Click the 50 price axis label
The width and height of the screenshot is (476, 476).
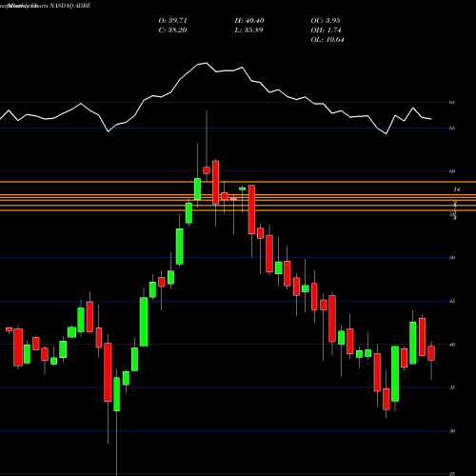pyautogui.click(x=452, y=258)
